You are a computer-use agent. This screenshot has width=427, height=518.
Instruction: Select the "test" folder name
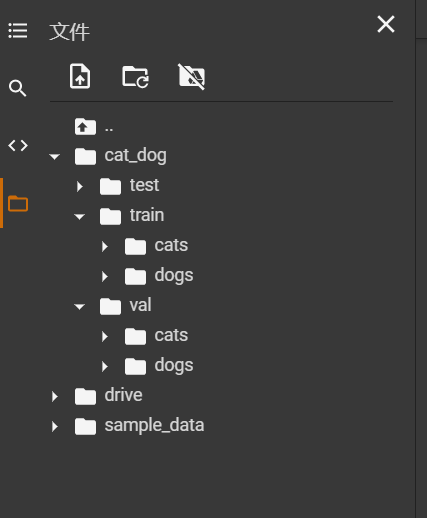tap(144, 185)
